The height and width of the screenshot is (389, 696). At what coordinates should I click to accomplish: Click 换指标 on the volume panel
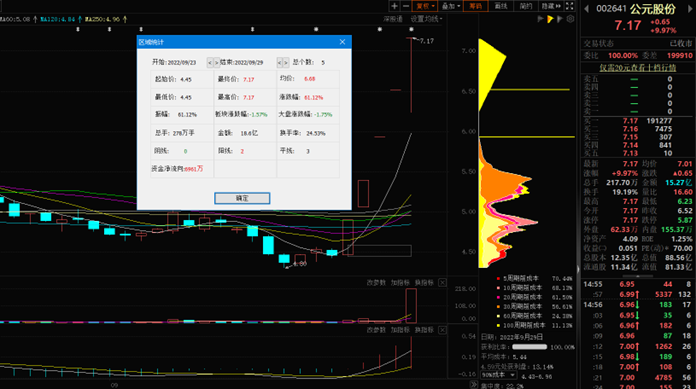point(424,282)
